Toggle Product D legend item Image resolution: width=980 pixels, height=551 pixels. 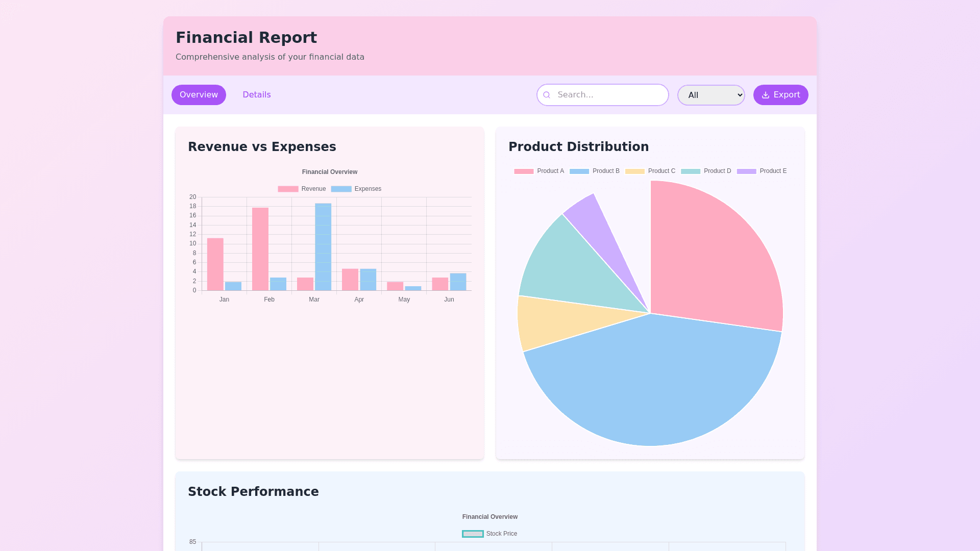(691, 171)
